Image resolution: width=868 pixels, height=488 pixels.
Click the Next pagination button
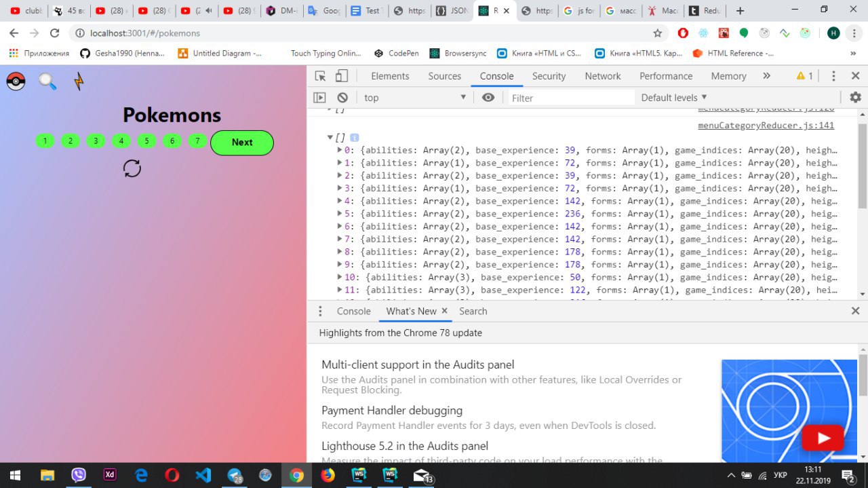coord(242,143)
